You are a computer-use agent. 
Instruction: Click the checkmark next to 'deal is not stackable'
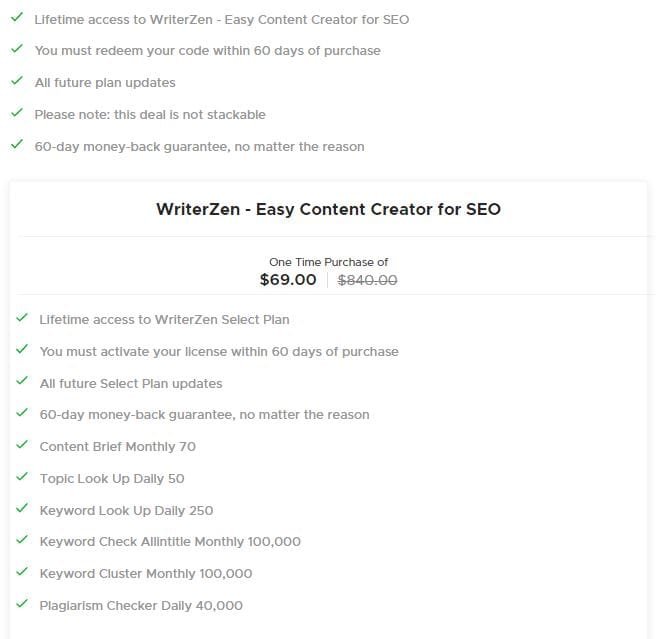[16, 113]
